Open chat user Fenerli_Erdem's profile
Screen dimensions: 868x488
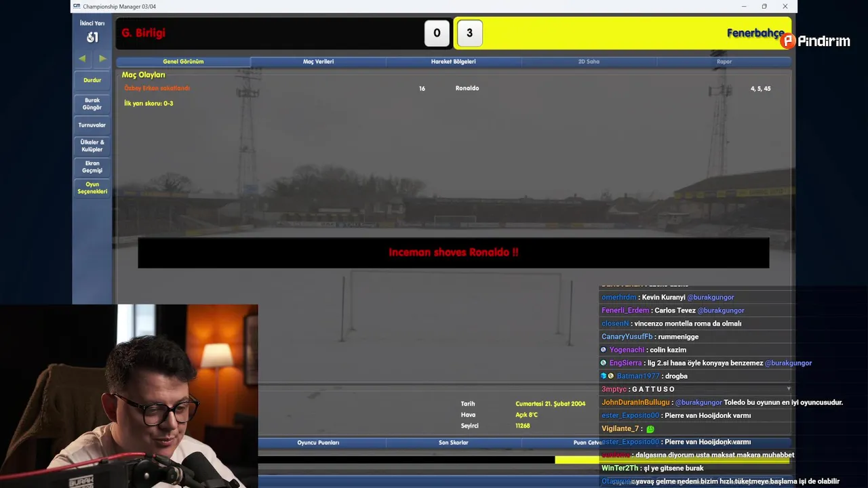pyautogui.click(x=625, y=310)
